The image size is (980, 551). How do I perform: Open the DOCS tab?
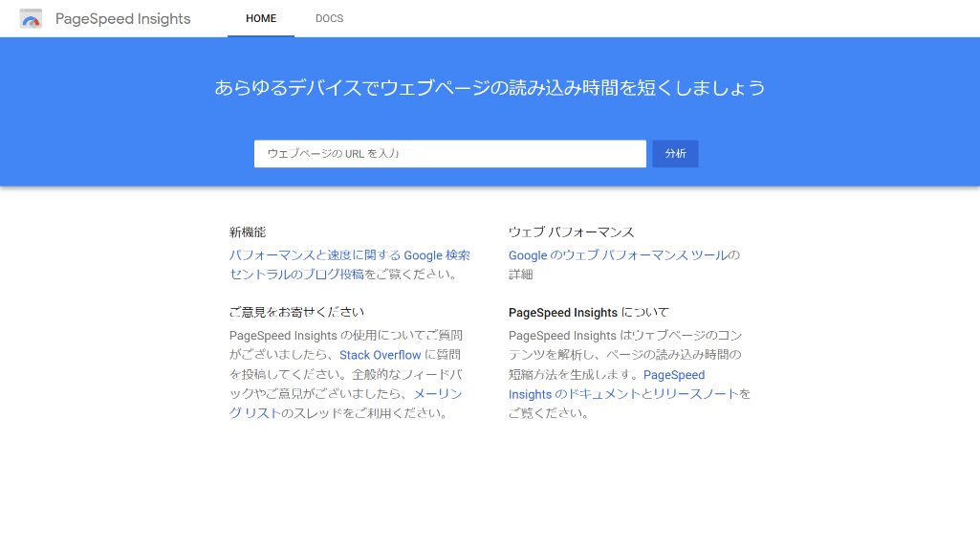click(329, 18)
